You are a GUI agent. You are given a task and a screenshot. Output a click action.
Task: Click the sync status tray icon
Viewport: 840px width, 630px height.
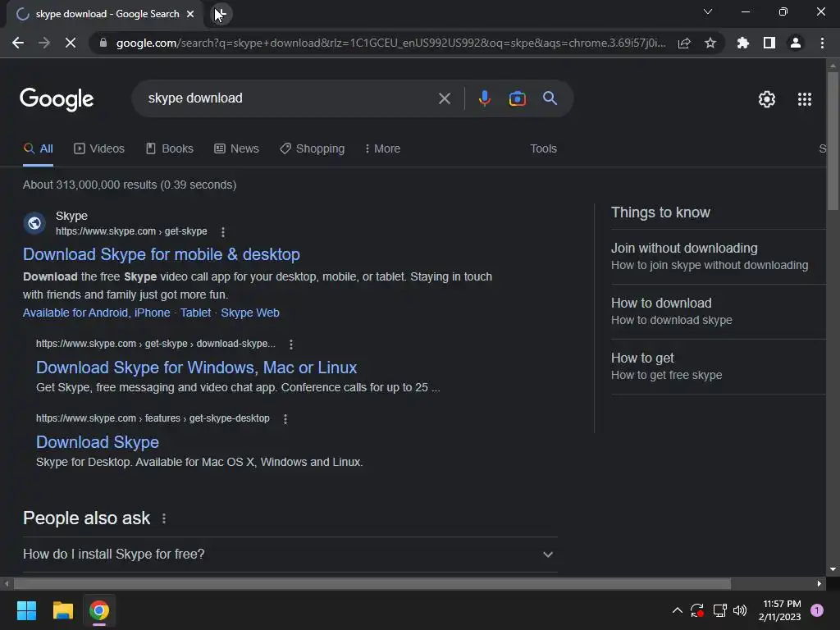coord(697,610)
